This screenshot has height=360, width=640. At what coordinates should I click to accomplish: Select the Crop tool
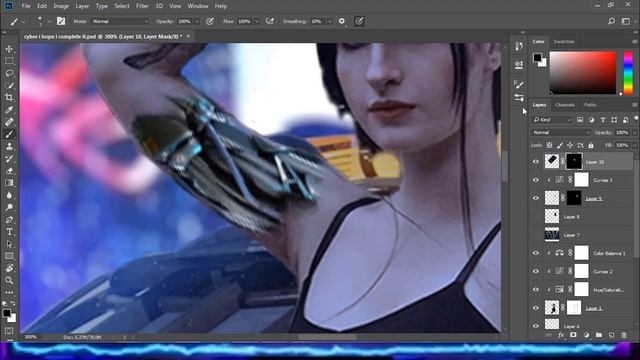click(x=9, y=98)
